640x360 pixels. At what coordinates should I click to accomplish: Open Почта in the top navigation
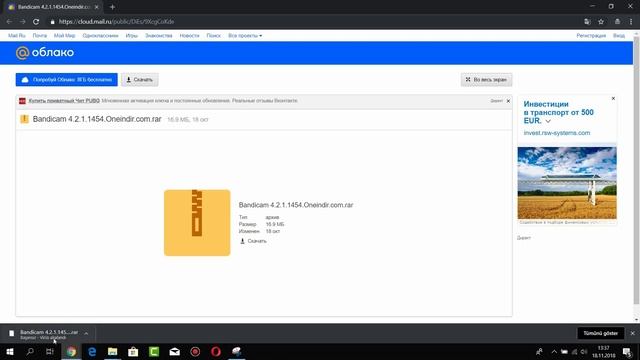tap(40, 36)
